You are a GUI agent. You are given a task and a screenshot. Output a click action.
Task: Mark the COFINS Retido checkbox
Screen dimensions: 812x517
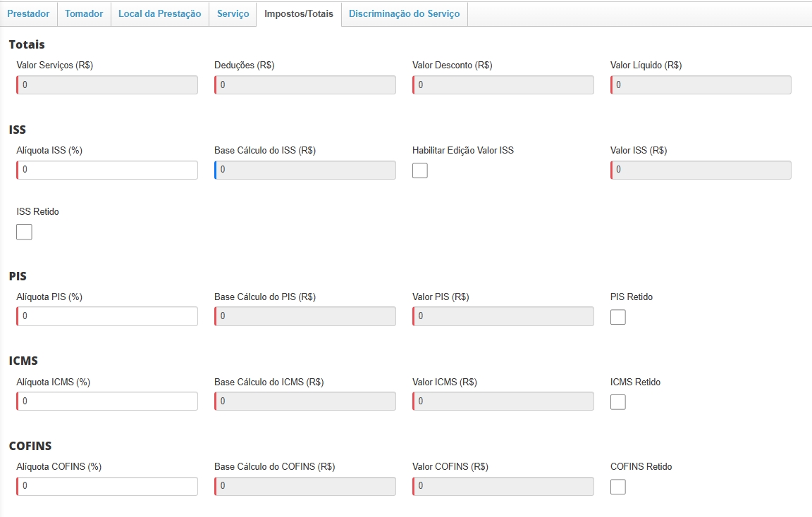tap(618, 487)
